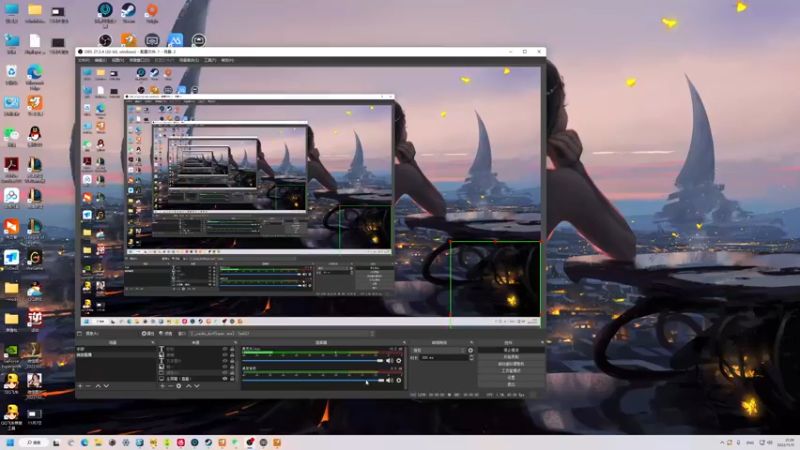
Task: Select the window capture source icon
Action: 161,372
